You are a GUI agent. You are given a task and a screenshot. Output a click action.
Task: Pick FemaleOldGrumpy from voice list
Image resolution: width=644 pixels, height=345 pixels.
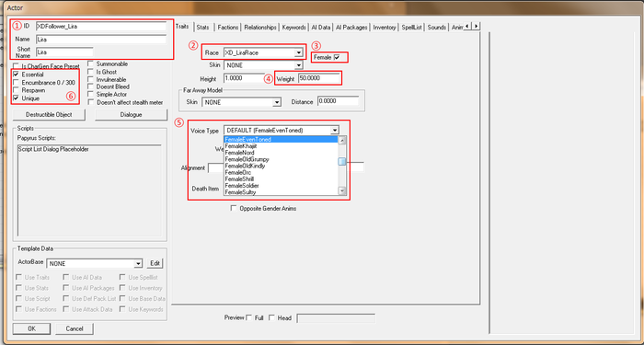click(x=281, y=159)
